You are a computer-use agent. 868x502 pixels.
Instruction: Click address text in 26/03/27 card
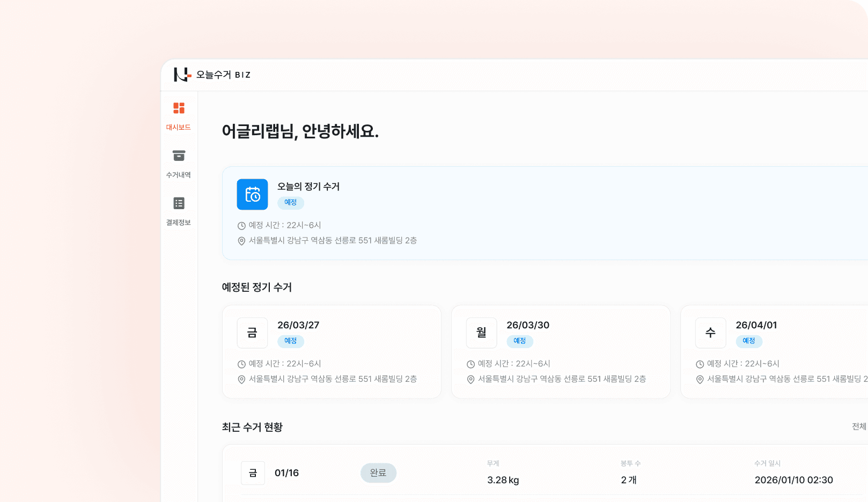click(x=333, y=379)
